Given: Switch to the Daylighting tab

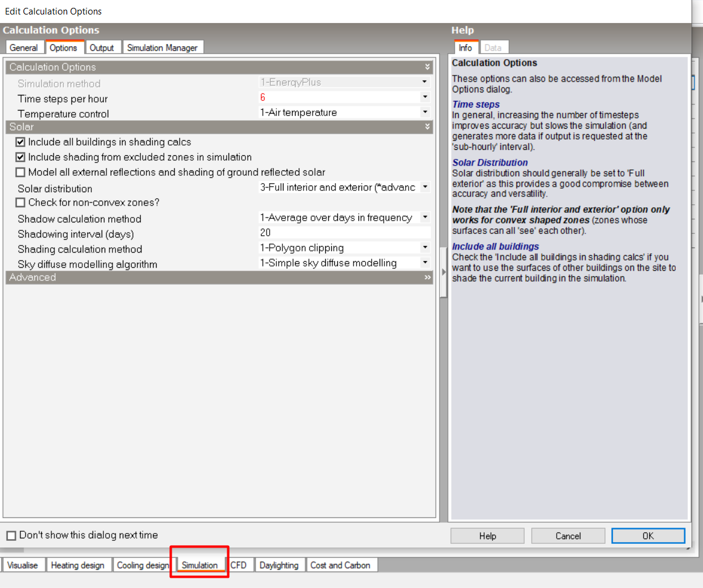Looking at the screenshot, I should 279,565.
